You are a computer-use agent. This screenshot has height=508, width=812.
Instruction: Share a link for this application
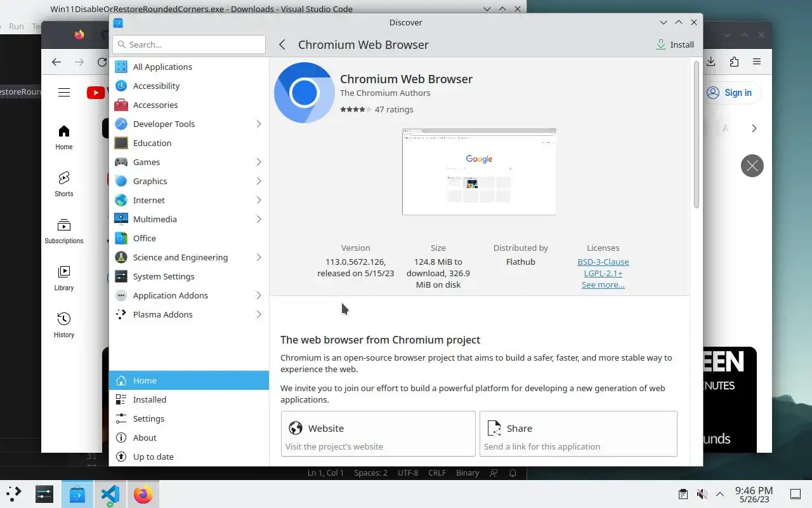(x=579, y=434)
